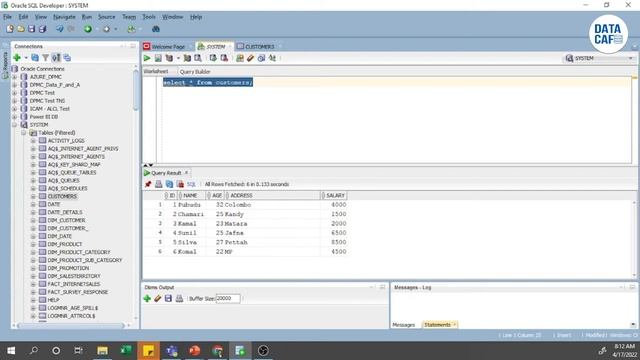Click the Save All icon in main toolbar
The width and height of the screenshot is (640, 360).
(42, 29)
